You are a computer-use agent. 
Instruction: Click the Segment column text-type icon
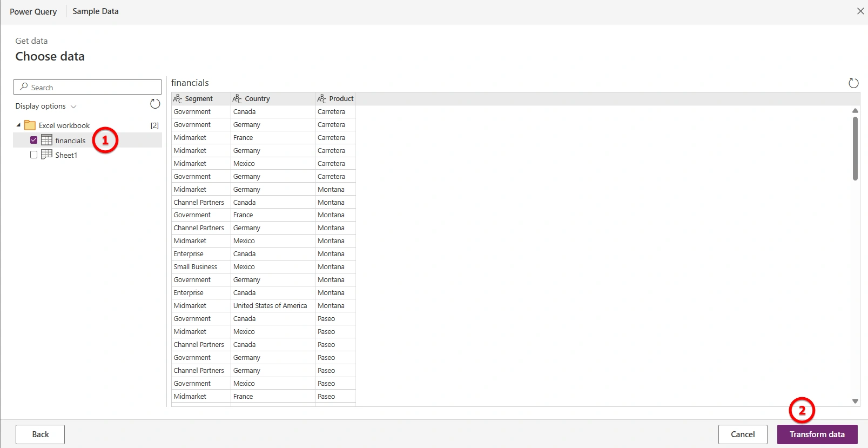click(x=178, y=98)
